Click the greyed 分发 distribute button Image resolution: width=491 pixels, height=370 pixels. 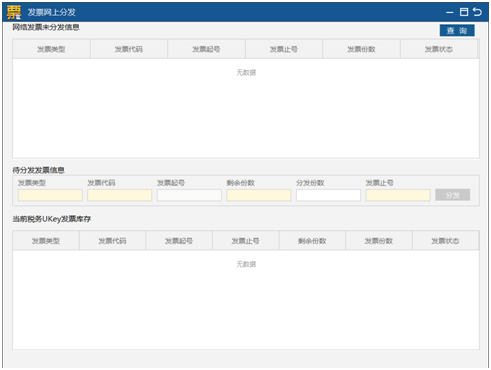pos(452,195)
